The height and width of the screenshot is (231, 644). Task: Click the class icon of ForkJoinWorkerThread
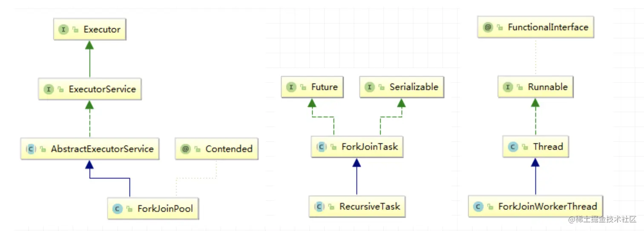pyautogui.click(x=478, y=207)
